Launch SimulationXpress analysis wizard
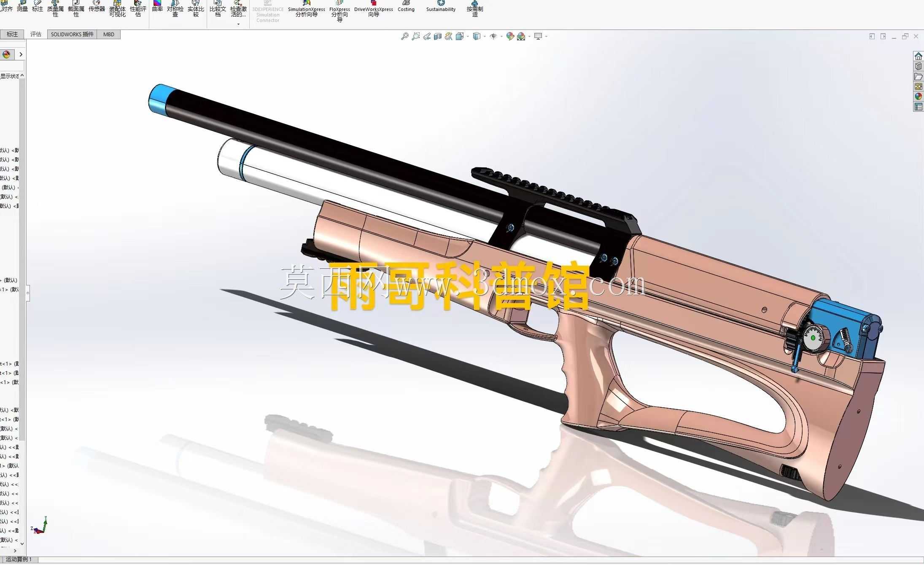The width and height of the screenshot is (924, 565). tap(307, 8)
